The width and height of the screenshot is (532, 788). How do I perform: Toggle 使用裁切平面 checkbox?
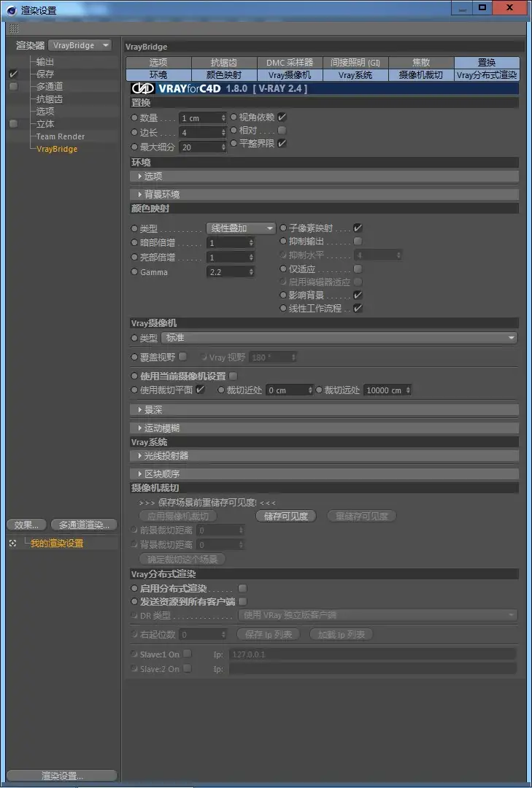pos(200,390)
